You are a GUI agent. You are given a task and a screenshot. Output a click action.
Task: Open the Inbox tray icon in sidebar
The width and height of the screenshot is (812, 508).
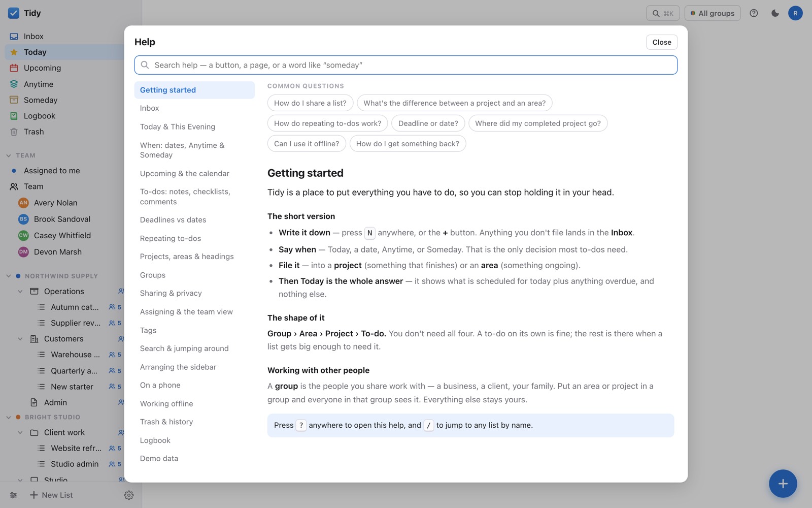pyautogui.click(x=14, y=37)
